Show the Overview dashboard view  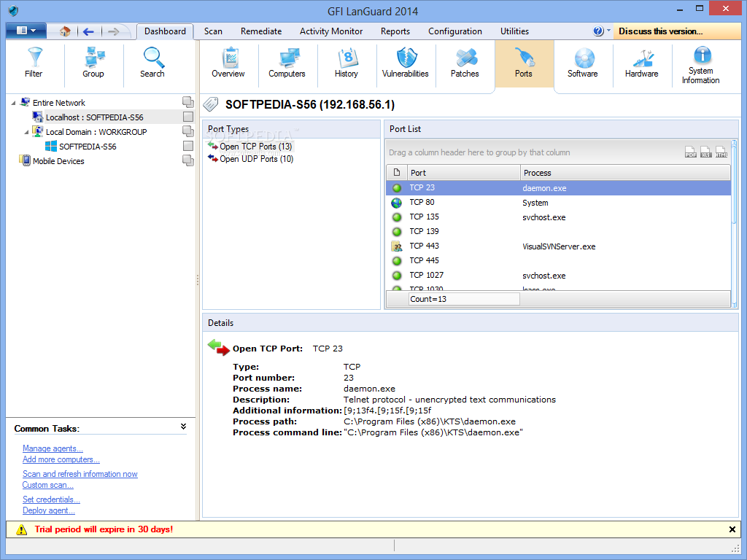[x=228, y=63]
